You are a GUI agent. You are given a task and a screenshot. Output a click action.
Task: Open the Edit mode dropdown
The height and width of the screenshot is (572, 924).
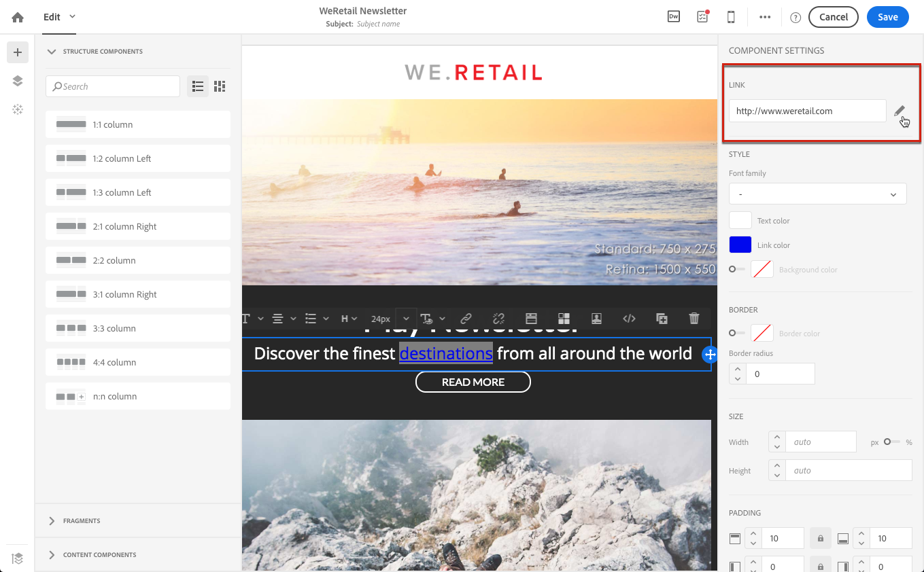60,17
